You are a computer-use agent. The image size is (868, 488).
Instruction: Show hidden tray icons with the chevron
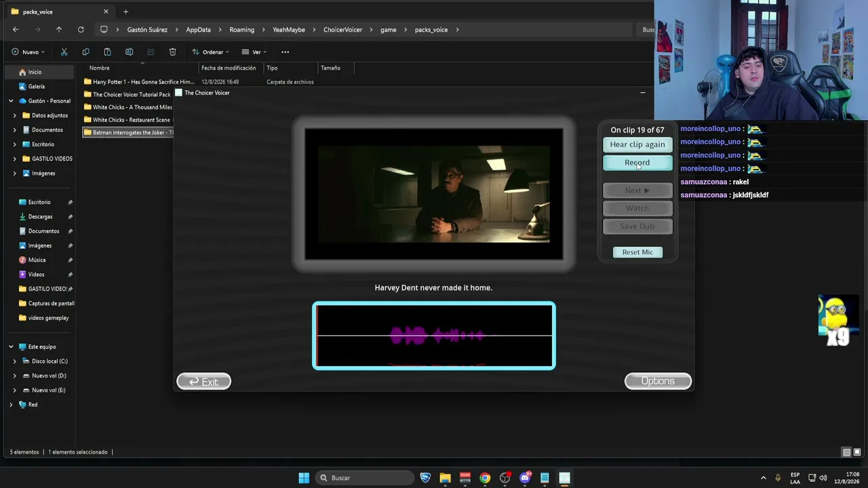tap(763, 478)
